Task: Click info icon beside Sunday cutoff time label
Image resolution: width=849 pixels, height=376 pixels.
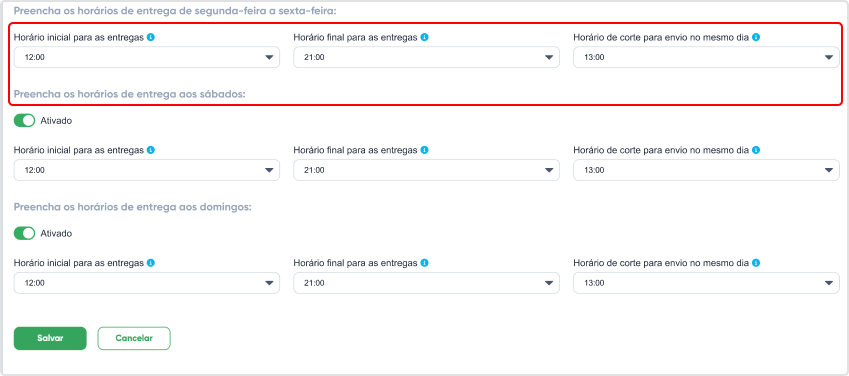Action: tap(756, 263)
